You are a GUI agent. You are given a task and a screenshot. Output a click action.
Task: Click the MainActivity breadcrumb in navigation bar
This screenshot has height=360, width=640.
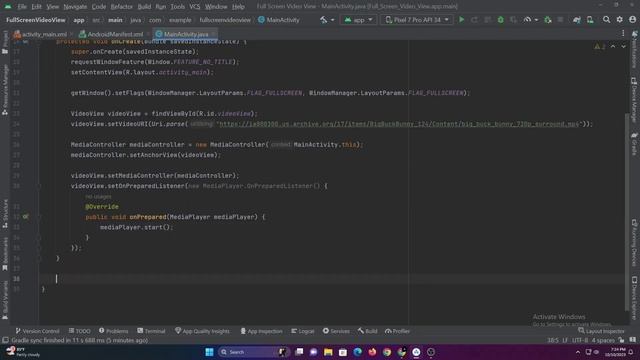tap(279, 20)
